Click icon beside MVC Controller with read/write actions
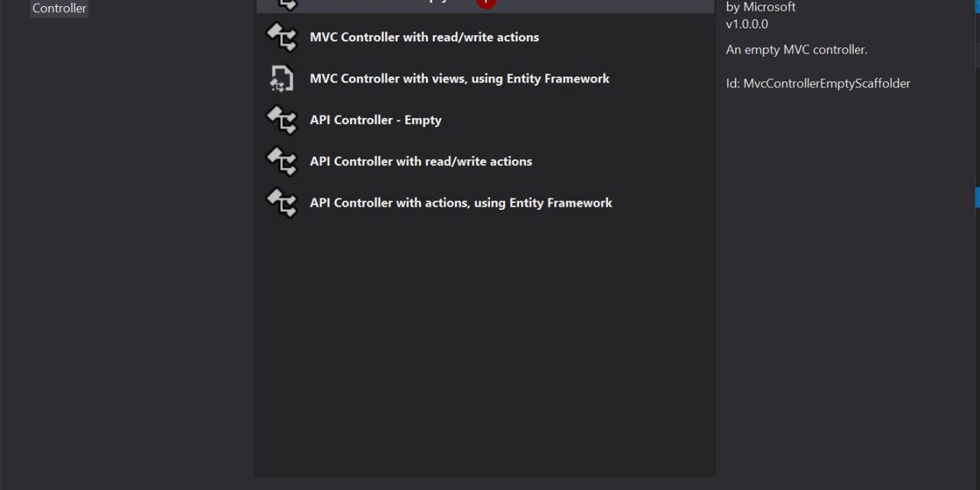The height and width of the screenshot is (490, 980). coord(281,37)
